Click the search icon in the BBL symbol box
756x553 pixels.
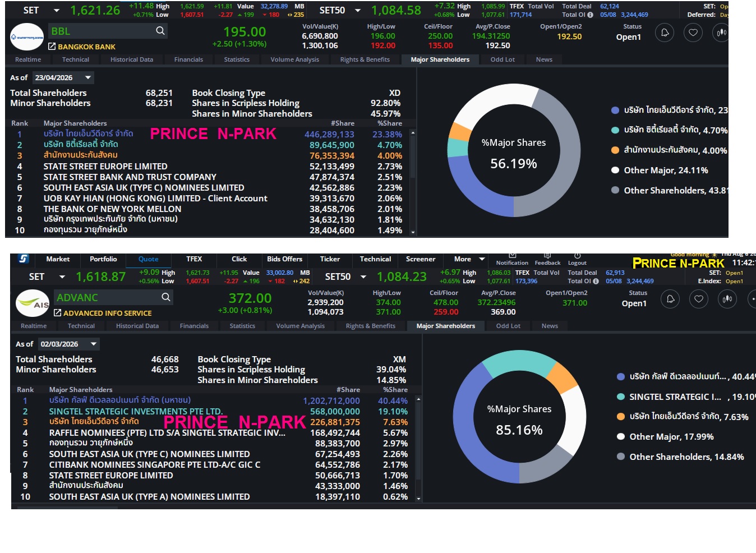point(160,31)
